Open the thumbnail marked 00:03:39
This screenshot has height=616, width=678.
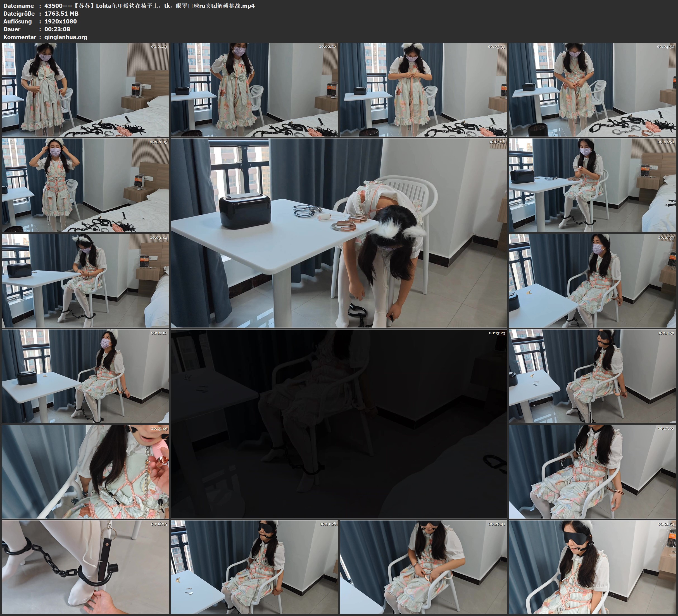point(424,89)
